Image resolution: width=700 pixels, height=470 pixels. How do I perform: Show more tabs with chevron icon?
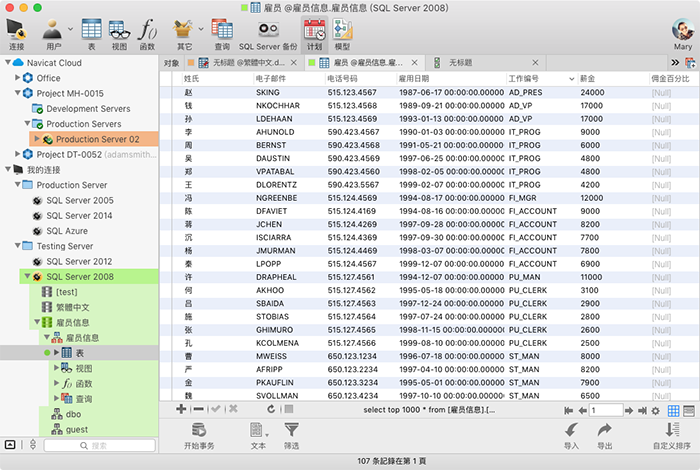(x=675, y=62)
